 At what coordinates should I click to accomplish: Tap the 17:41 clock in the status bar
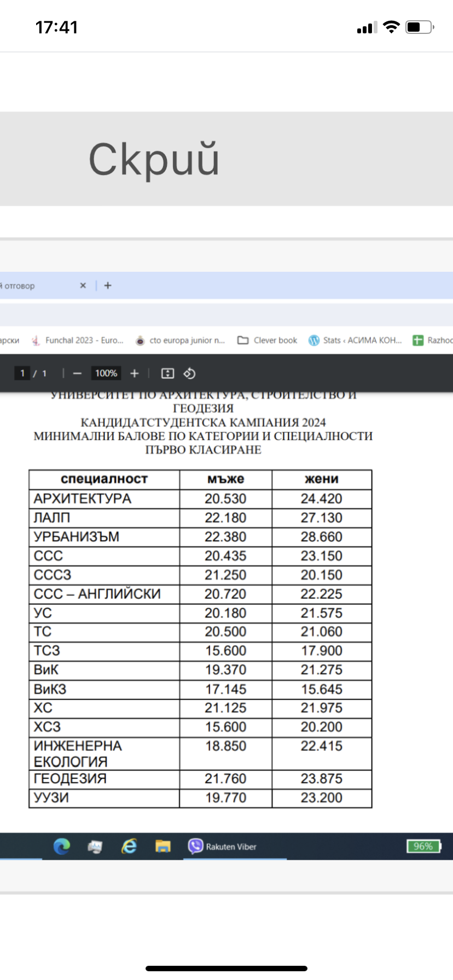pyautogui.click(x=57, y=27)
